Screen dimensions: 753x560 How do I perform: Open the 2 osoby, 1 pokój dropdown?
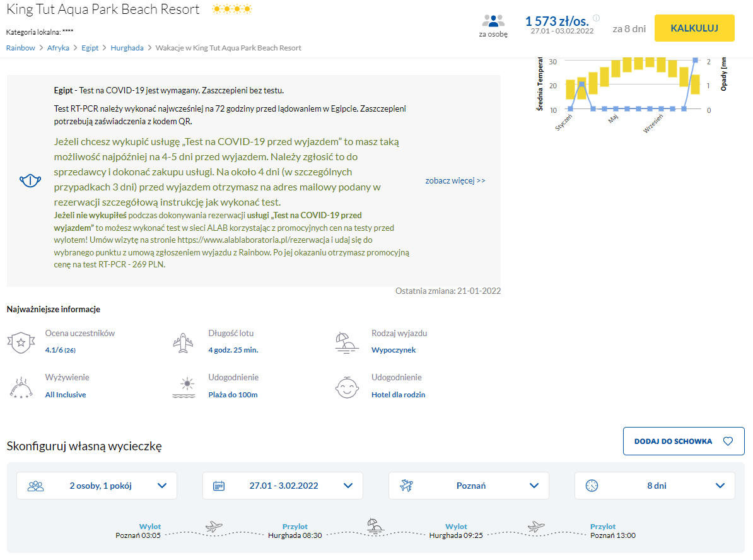click(x=96, y=486)
